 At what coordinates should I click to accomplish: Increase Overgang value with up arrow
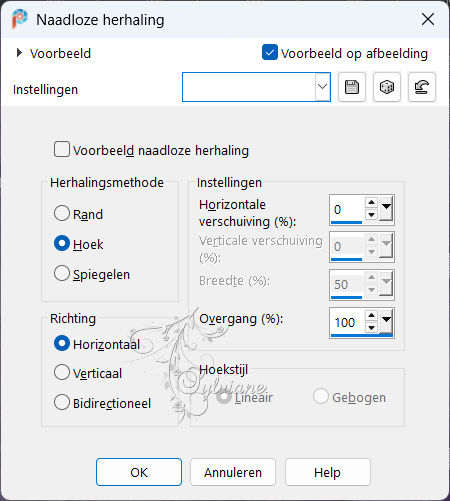371,315
